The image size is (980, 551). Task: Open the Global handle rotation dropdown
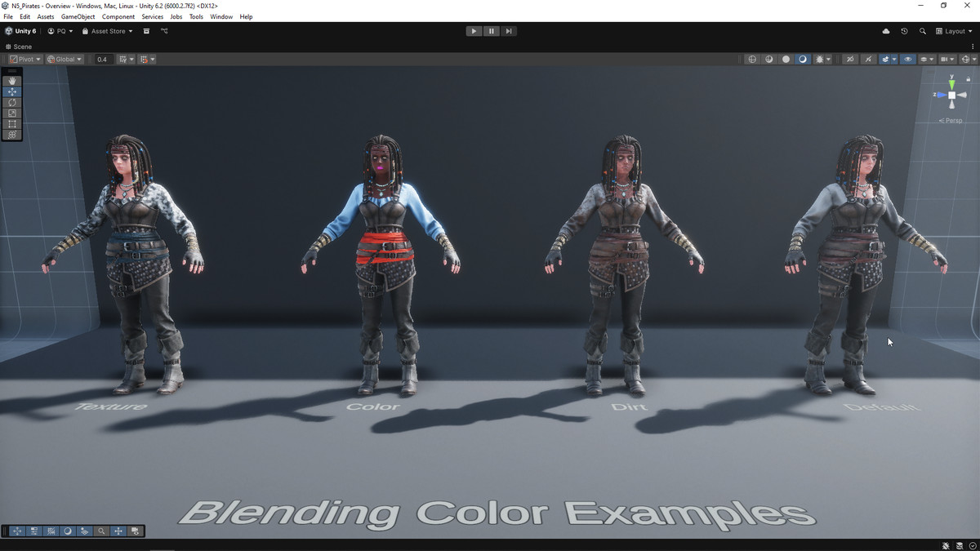pos(65,60)
